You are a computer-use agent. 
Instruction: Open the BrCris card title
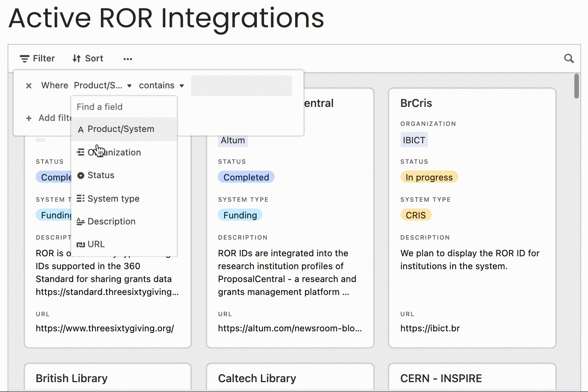click(416, 103)
